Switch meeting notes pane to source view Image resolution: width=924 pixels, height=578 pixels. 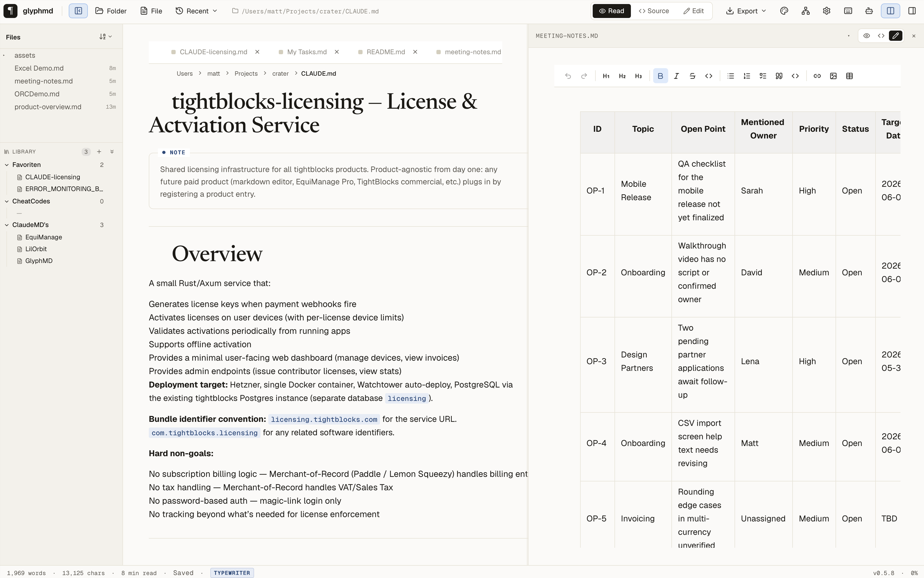[x=881, y=36]
